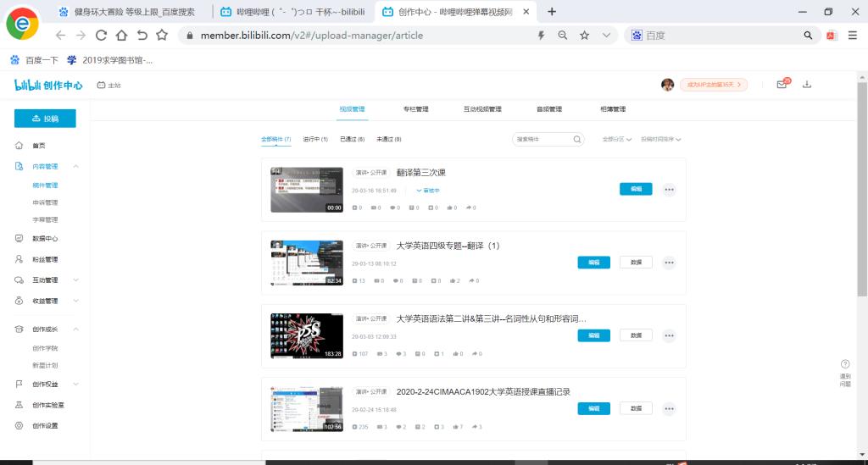Screen dimensions: 868x465
Task: Click the user avatar in header
Action: pos(668,85)
